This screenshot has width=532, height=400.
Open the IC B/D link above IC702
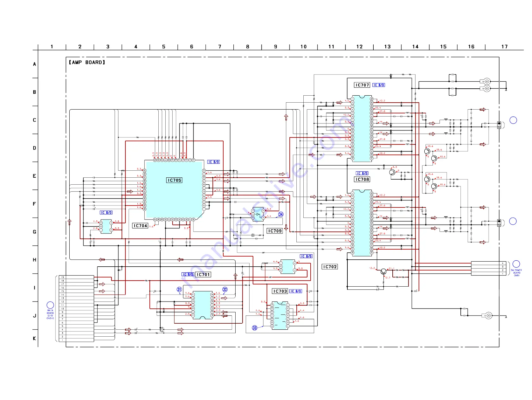[x=306, y=257]
